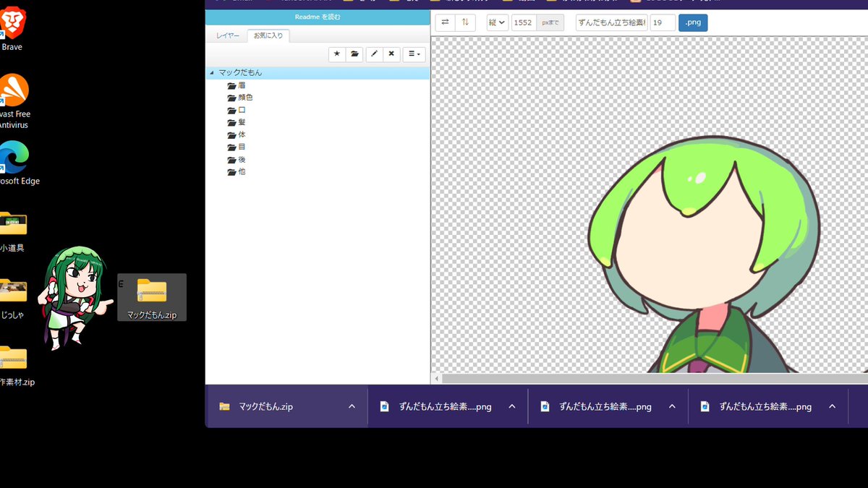This screenshot has height=488, width=868.
Task: Click the open-folder icon button in favorites toolbar
Action: tap(354, 53)
